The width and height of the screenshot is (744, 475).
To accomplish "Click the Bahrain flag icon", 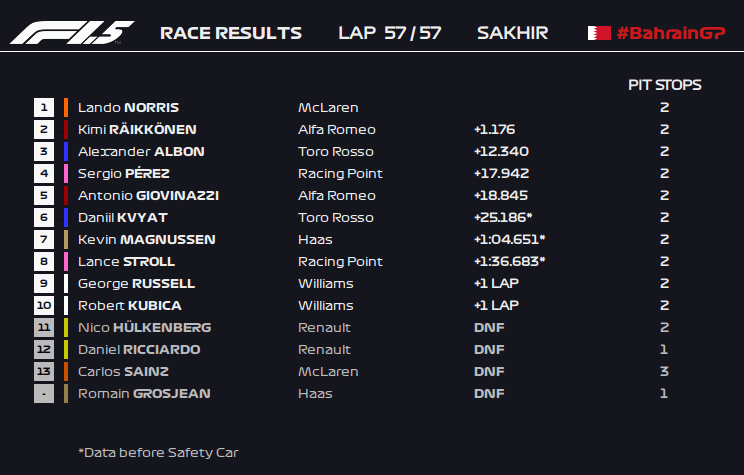I will coord(599,33).
